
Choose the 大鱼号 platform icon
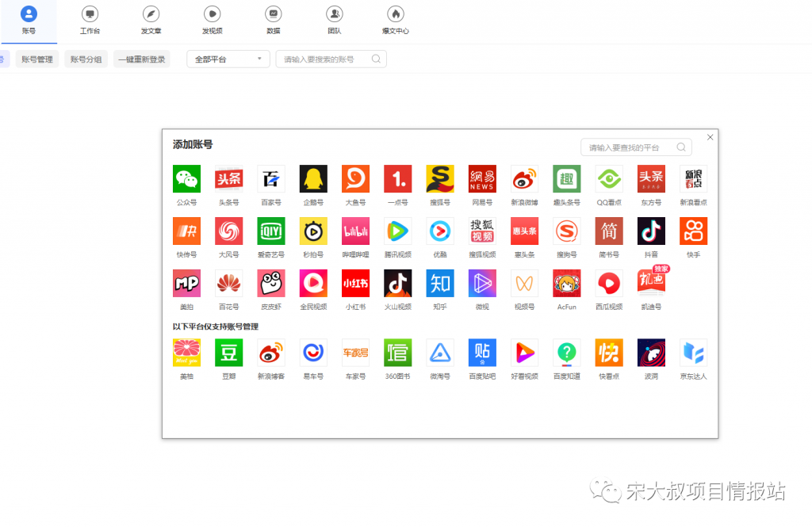point(356,179)
